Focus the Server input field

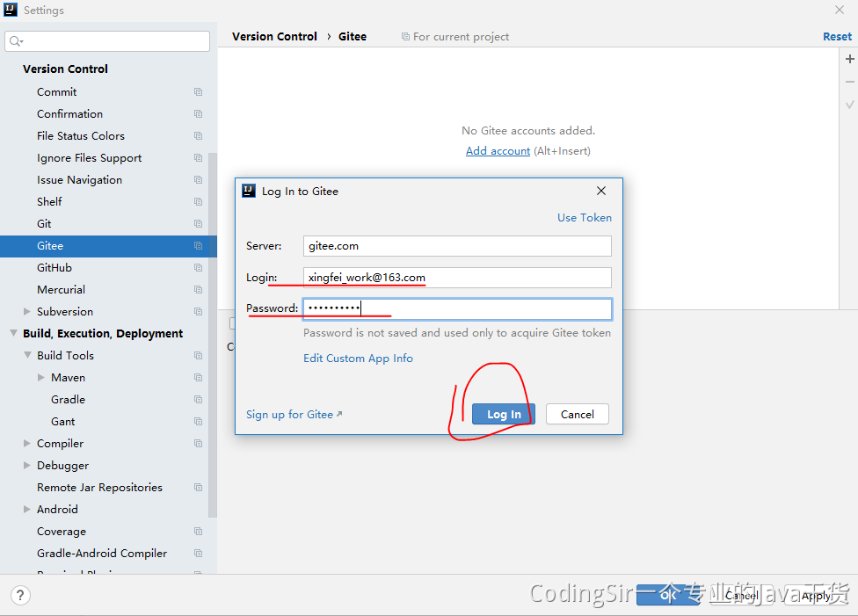(x=457, y=246)
